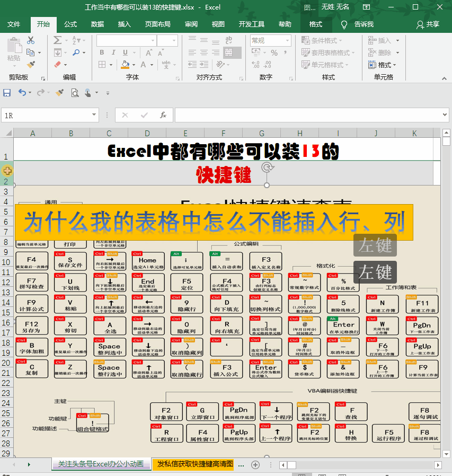Open the 文件 File tab
Screen dimensions: 452x476
pos(14,24)
